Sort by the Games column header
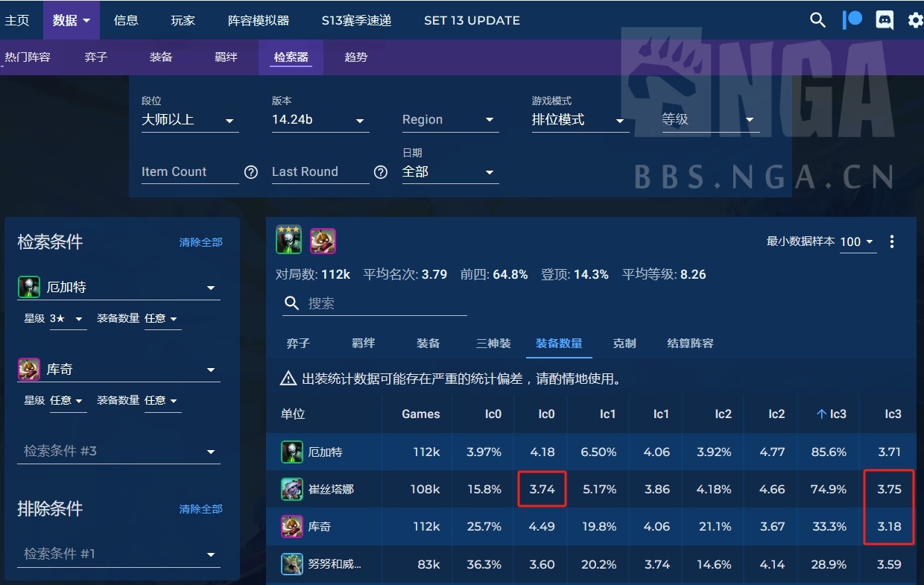 click(x=421, y=414)
